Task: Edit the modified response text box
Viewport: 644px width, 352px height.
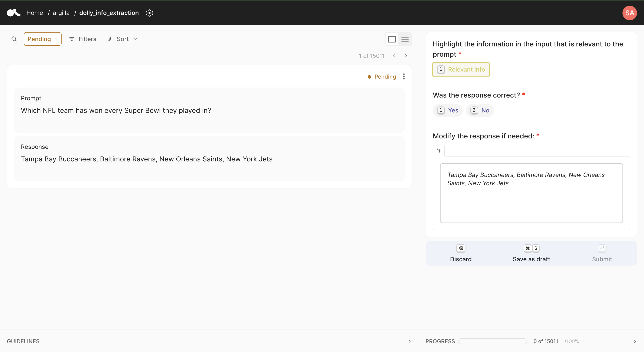Action: coord(531,193)
